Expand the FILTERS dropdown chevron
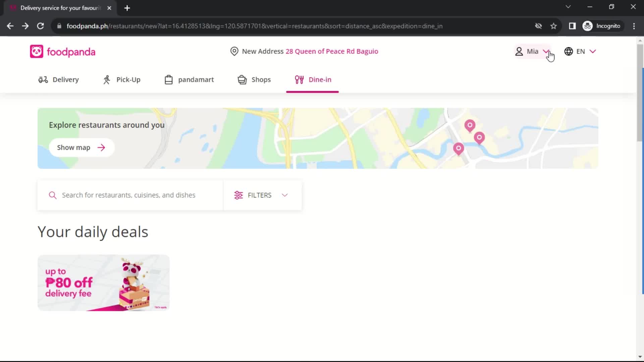 tap(285, 195)
